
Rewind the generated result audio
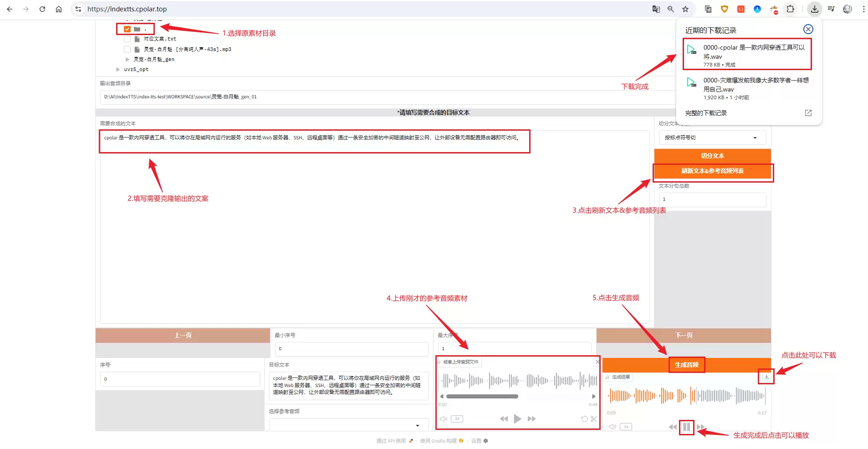[x=673, y=427]
